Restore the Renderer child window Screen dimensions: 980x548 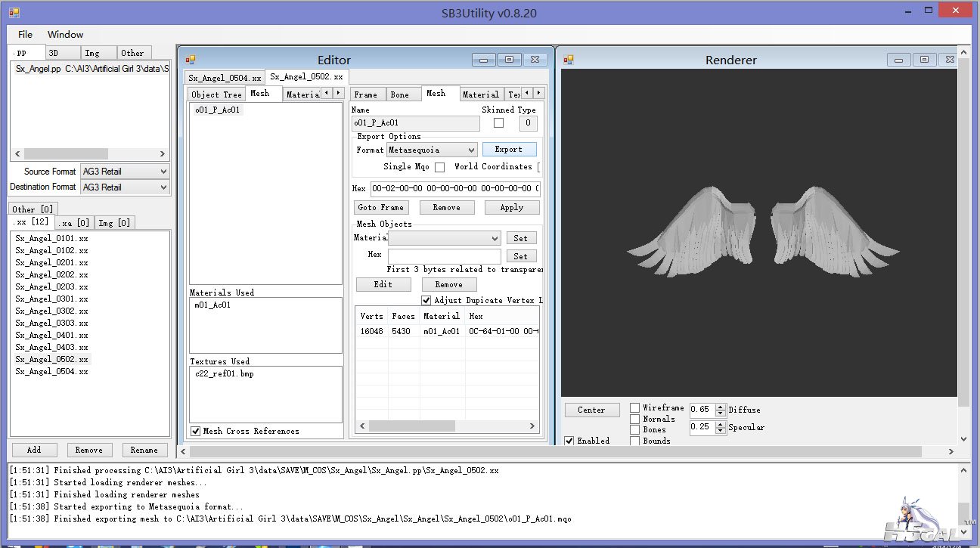point(923,60)
